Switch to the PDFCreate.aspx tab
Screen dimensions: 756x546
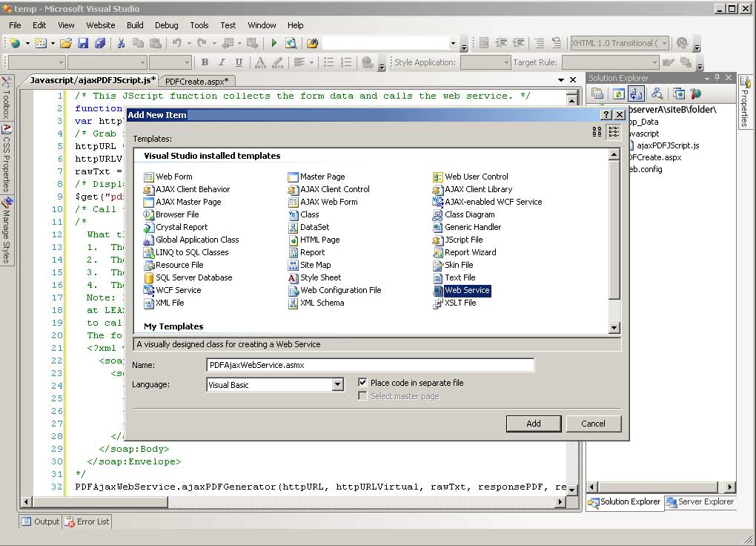point(196,81)
